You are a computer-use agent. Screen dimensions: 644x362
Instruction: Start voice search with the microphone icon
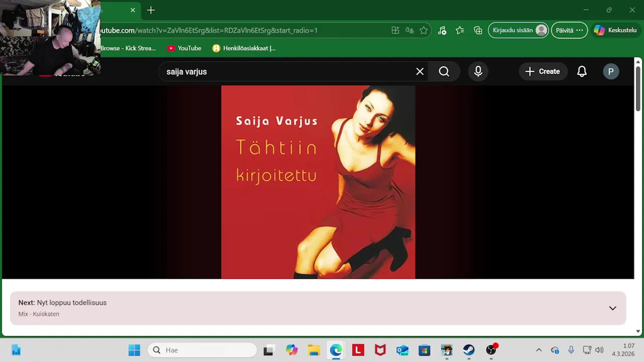point(478,71)
